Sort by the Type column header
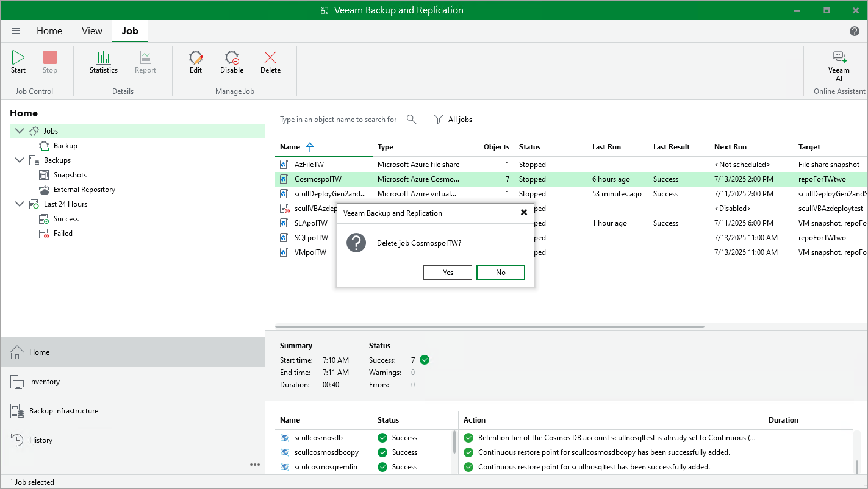The height and width of the screenshot is (489, 868). pos(386,147)
